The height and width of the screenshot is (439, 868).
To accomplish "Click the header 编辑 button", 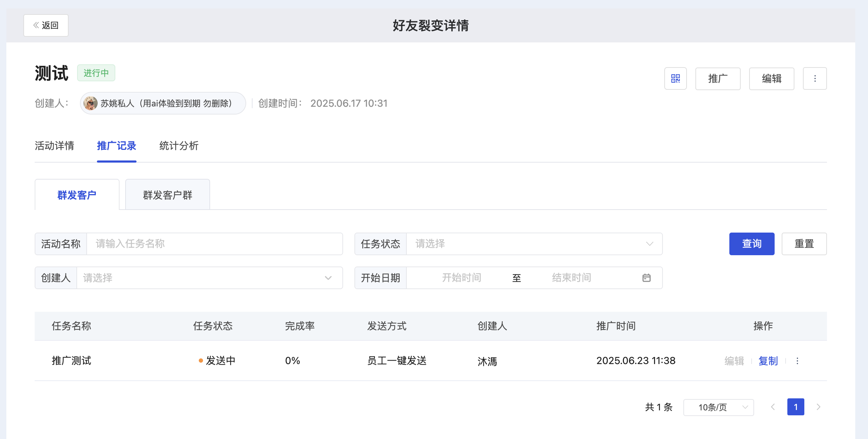I will tap(771, 78).
